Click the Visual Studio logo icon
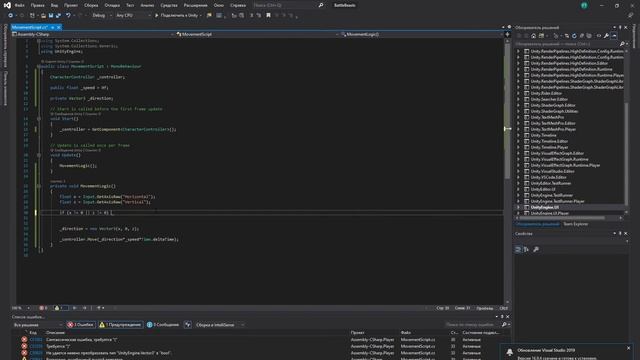 pos(7,5)
